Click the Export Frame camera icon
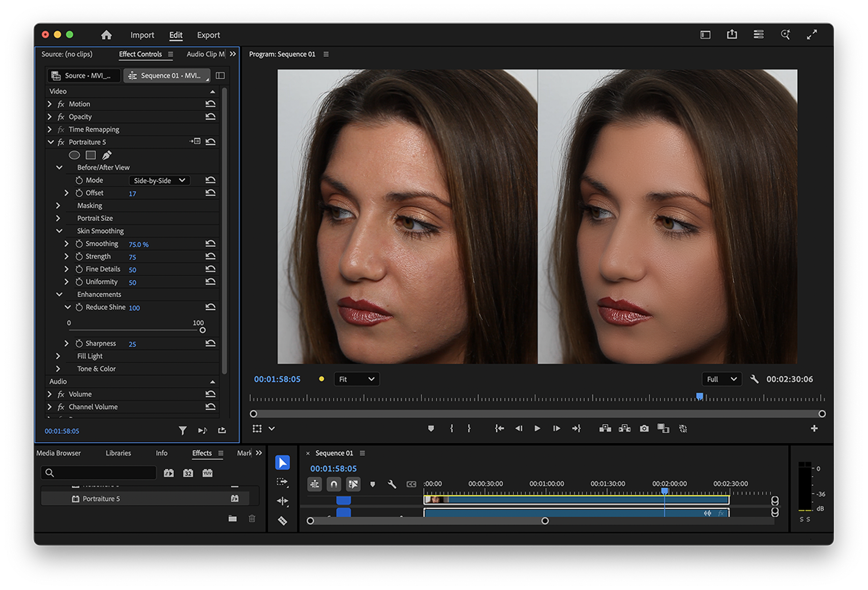 pyautogui.click(x=644, y=429)
